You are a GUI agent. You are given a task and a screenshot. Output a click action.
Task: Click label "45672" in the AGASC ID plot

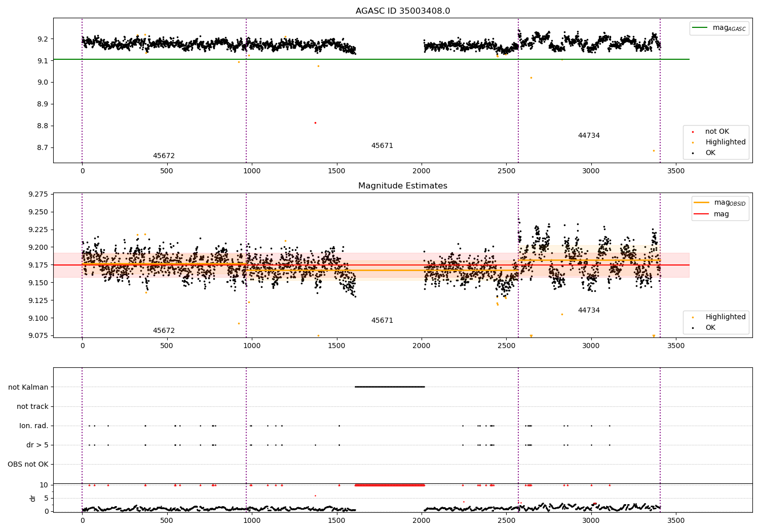tap(164, 156)
